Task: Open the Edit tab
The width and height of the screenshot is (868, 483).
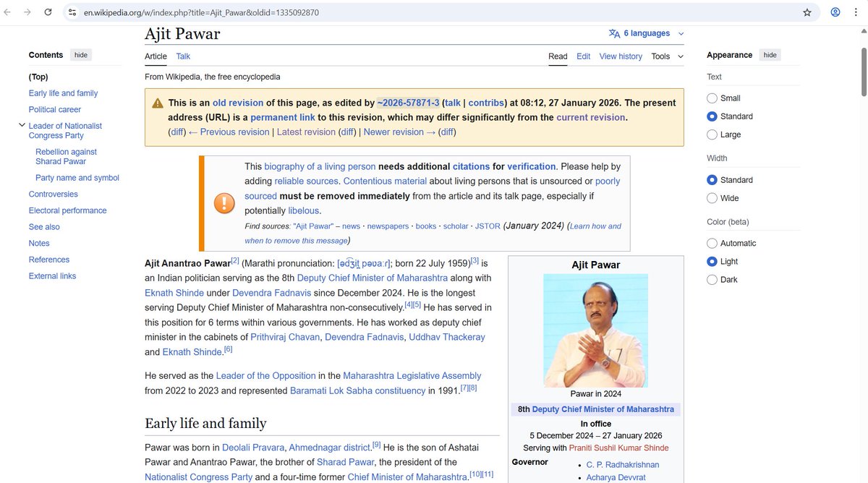Action: click(x=584, y=56)
